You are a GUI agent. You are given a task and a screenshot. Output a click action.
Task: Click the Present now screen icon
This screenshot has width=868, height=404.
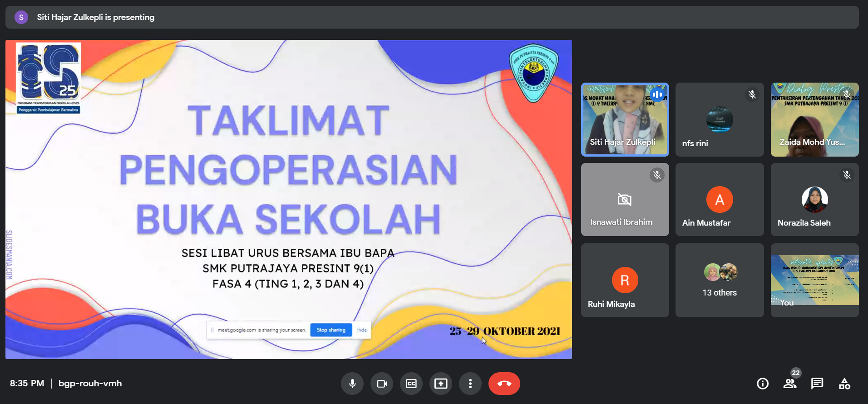click(x=440, y=384)
